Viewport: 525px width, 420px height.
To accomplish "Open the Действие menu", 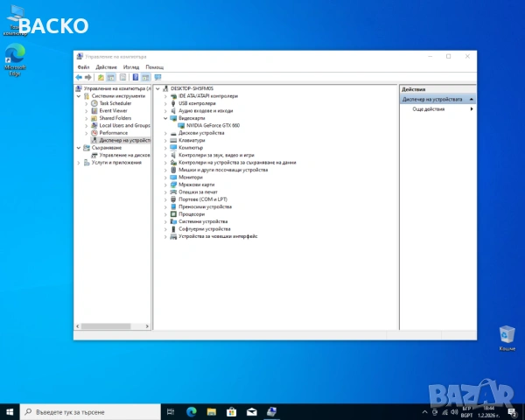I will point(106,67).
